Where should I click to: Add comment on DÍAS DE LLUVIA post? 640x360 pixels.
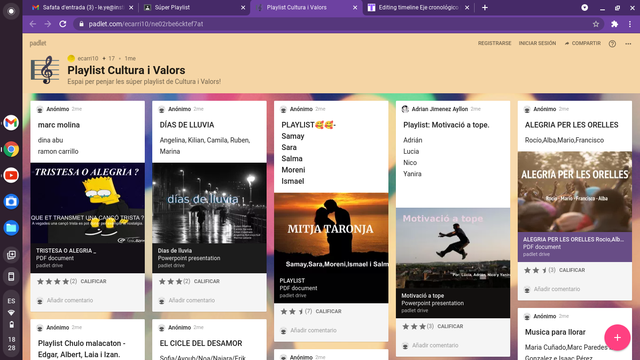191,300
